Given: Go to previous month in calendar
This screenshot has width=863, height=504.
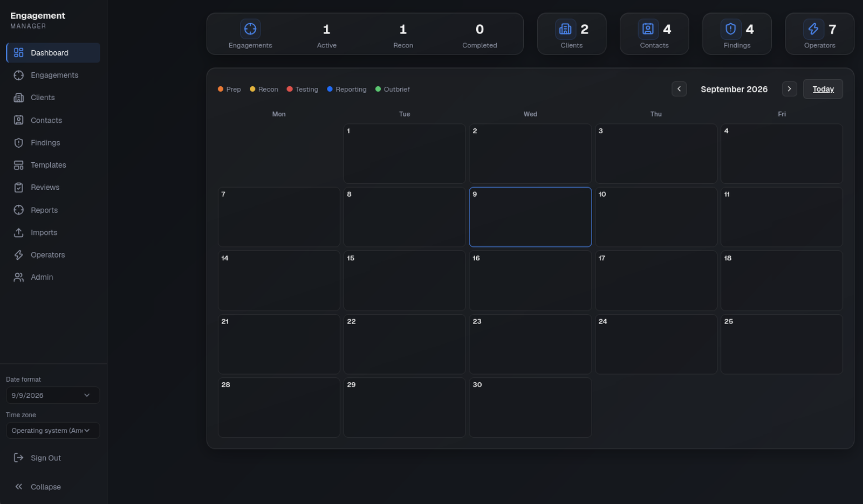Looking at the screenshot, I should click(679, 89).
